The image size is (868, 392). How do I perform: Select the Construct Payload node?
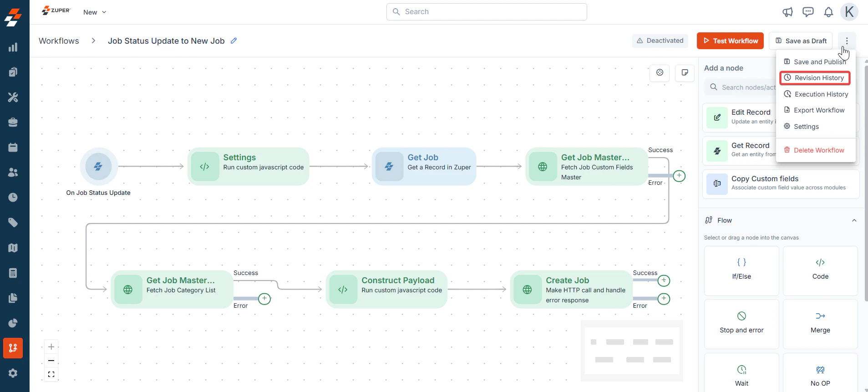coord(387,290)
